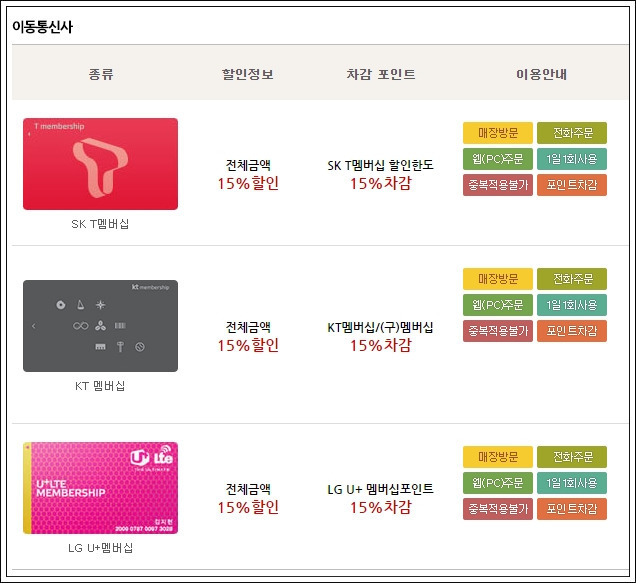Click 전체금액 text in SK T멤버십 row
This screenshot has height=583, width=636.
248,165
